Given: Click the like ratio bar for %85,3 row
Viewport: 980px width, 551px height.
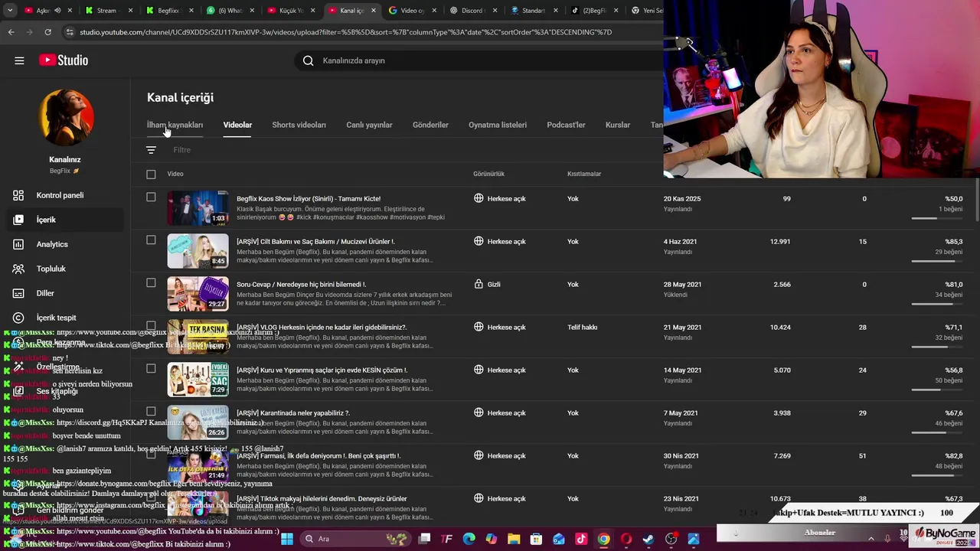Looking at the screenshot, I should click(937, 262).
